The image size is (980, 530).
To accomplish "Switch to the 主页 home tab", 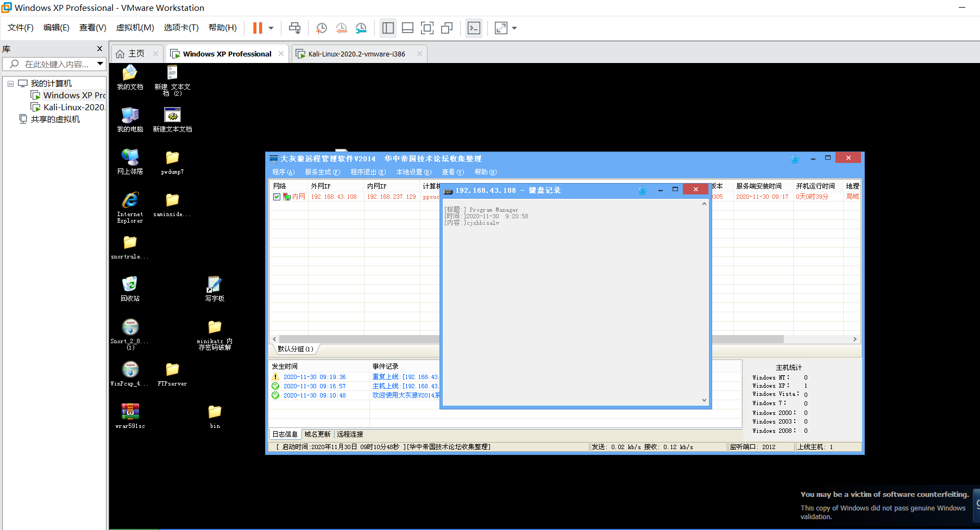I will 136,54.
